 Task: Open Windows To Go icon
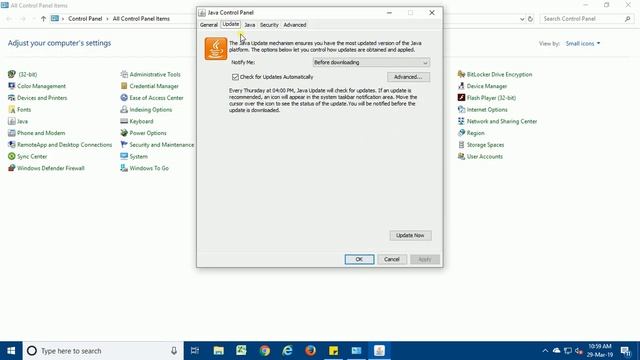124,168
